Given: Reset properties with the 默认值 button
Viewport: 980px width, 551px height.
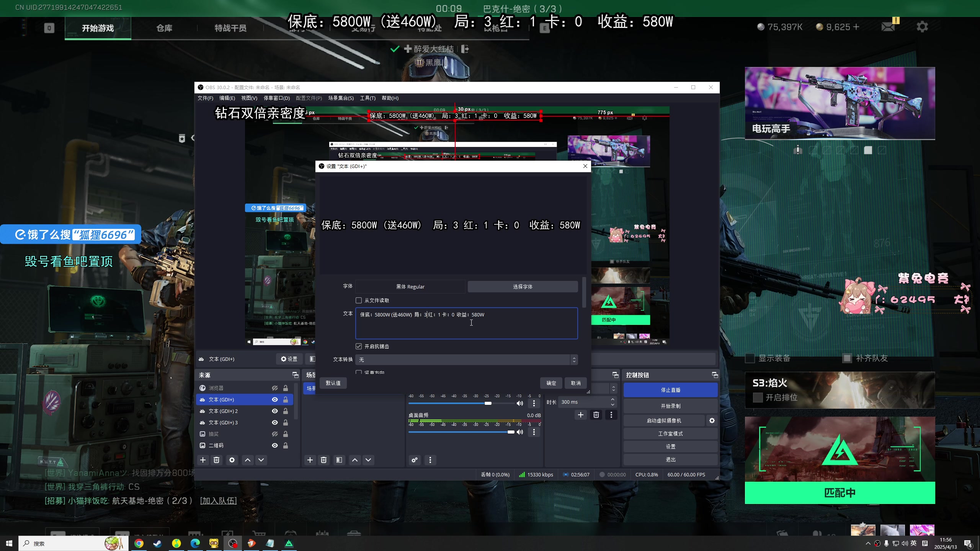Looking at the screenshot, I should coord(333,383).
